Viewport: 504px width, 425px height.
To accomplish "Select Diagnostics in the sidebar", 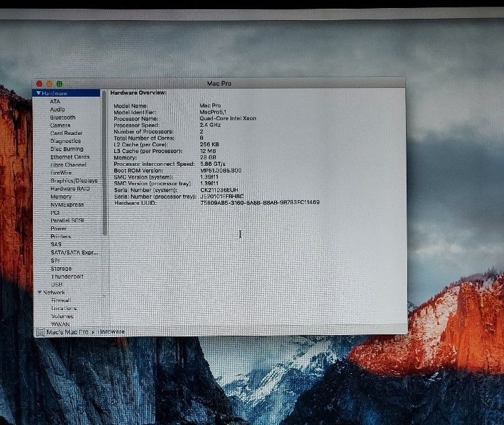I will click(66, 141).
